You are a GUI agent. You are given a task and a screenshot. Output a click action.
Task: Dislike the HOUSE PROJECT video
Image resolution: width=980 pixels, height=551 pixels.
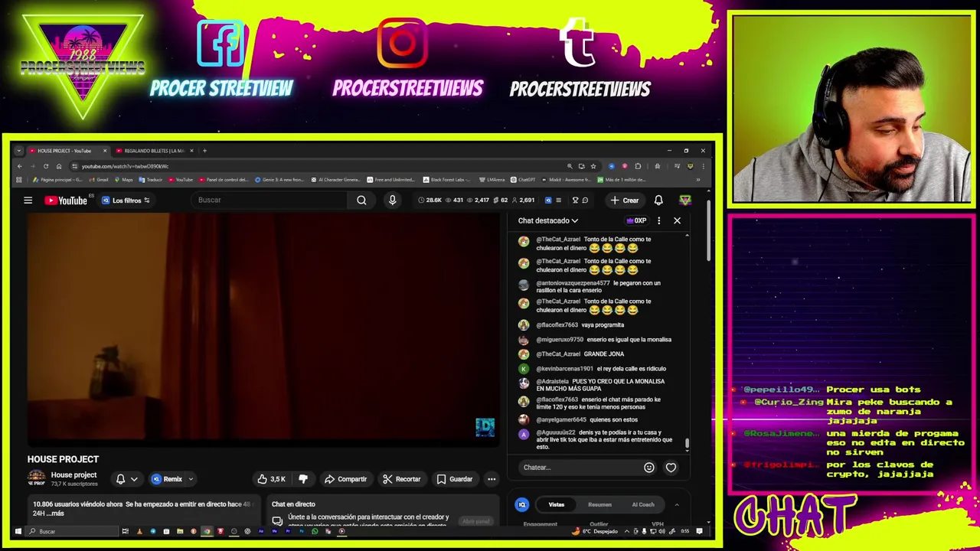pos(303,479)
